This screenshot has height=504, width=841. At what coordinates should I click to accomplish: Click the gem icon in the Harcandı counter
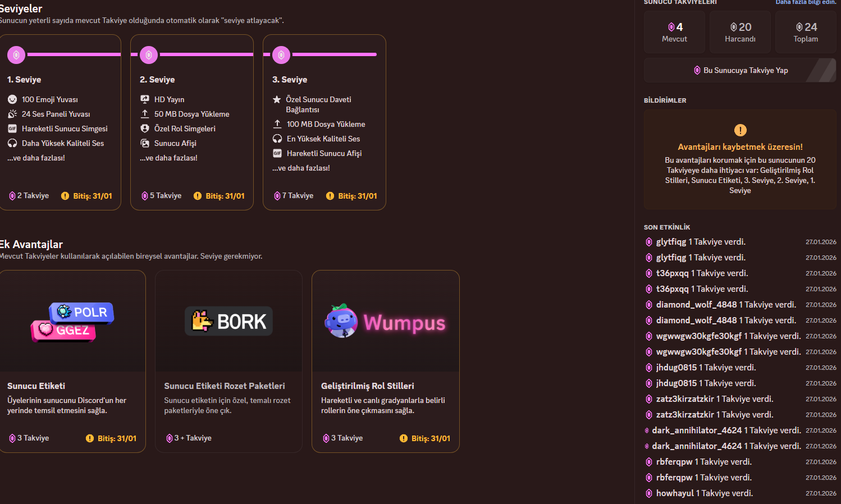(734, 27)
